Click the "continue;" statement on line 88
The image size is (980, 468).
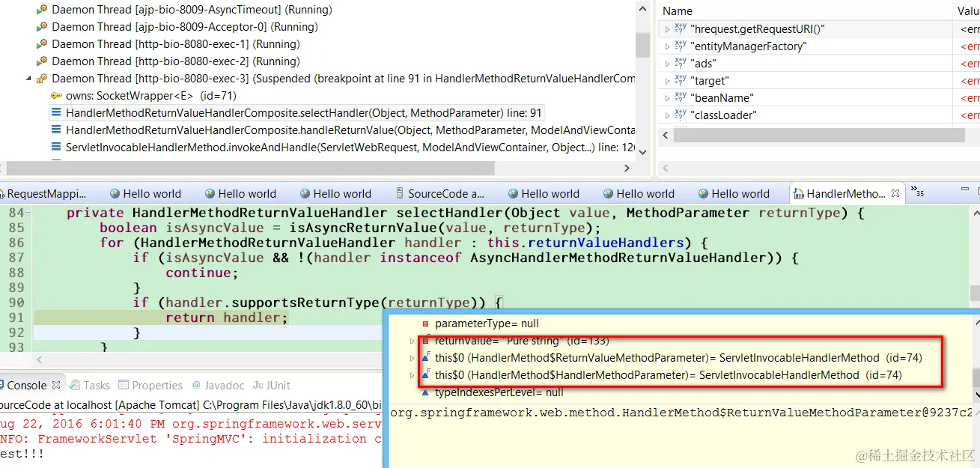(x=202, y=273)
